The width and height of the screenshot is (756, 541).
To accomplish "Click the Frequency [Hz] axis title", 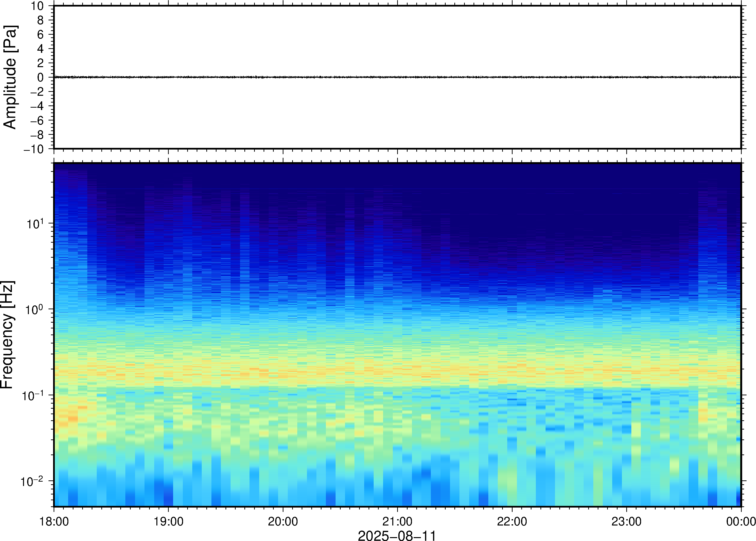I will point(7,335).
